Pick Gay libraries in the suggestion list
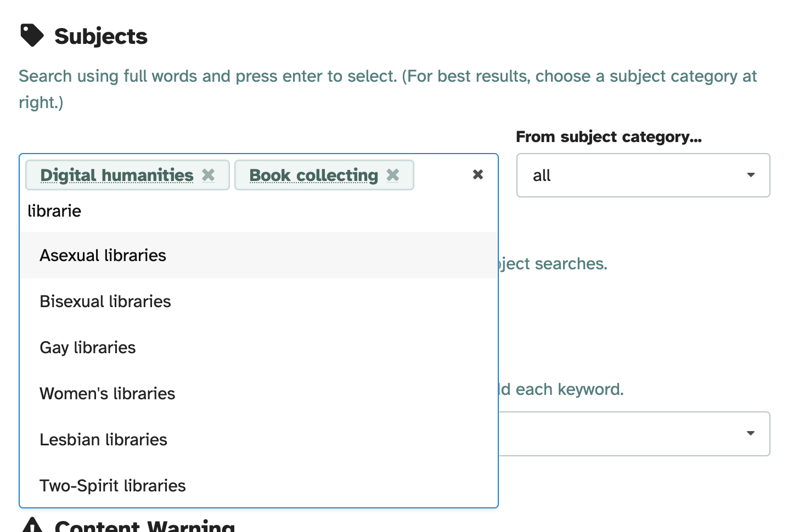The height and width of the screenshot is (532, 810). [88, 348]
